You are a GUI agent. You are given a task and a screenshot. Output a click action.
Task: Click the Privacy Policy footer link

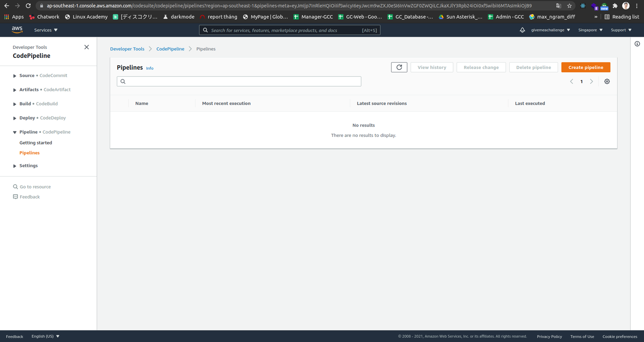click(549, 337)
